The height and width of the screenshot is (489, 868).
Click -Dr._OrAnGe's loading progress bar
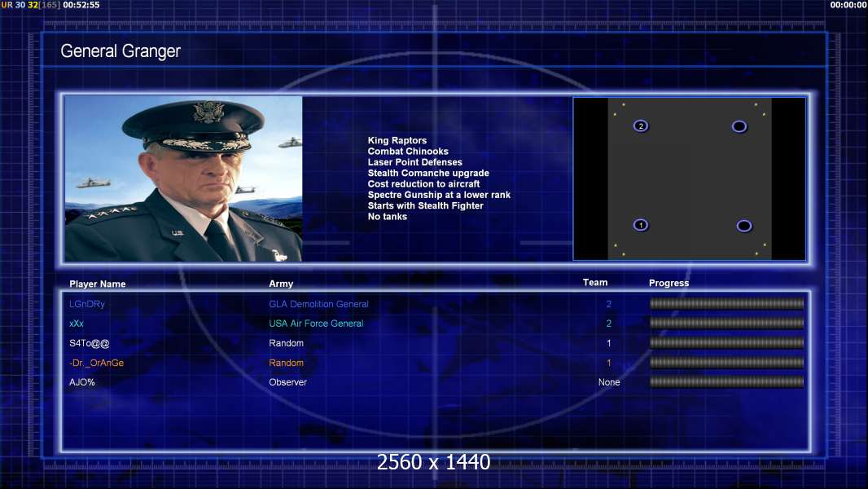[726, 362]
